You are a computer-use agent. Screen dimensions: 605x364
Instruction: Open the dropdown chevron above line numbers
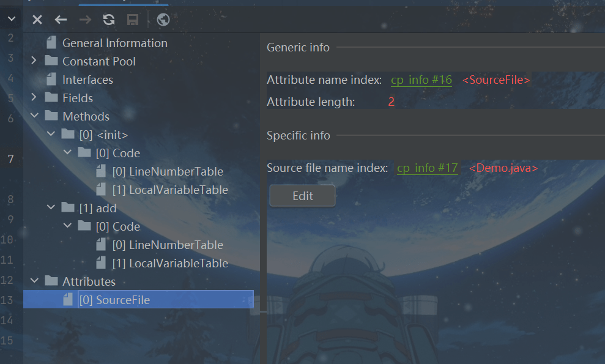[x=11, y=20]
